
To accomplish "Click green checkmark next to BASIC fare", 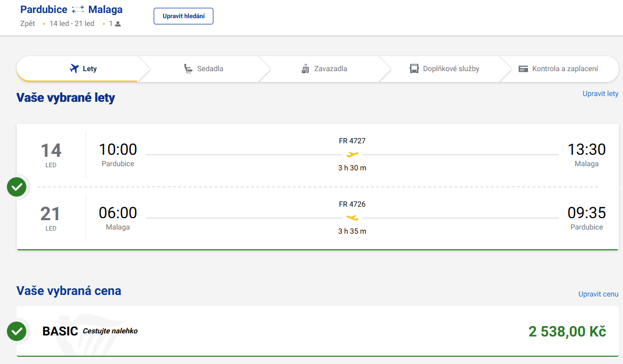I will pyautogui.click(x=17, y=331).
